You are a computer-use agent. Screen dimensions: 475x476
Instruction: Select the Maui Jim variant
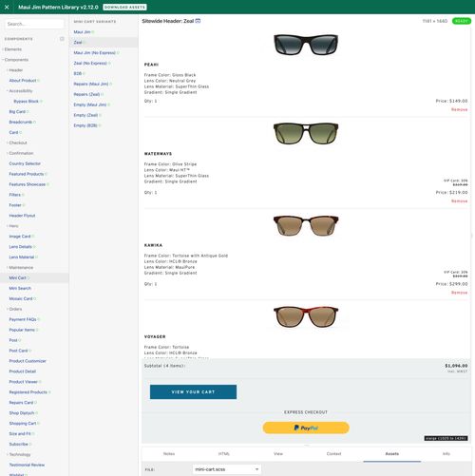click(x=82, y=32)
